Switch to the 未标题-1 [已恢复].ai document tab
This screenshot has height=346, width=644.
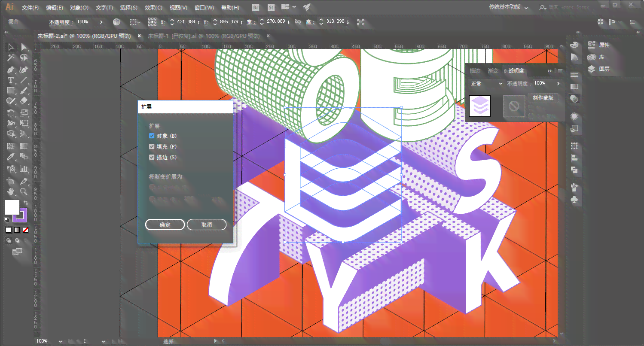(x=204, y=36)
